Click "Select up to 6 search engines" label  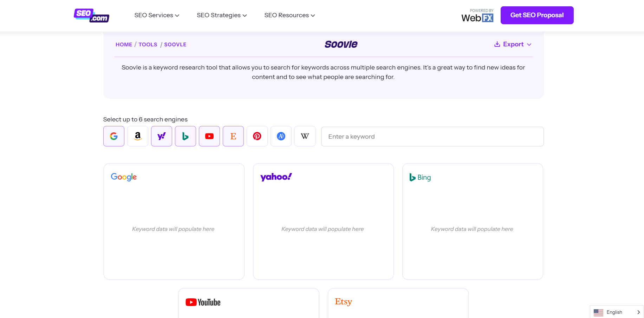pyautogui.click(x=145, y=119)
